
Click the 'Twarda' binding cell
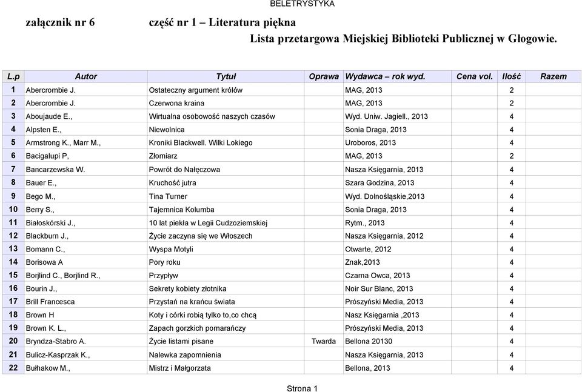(324, 341)
